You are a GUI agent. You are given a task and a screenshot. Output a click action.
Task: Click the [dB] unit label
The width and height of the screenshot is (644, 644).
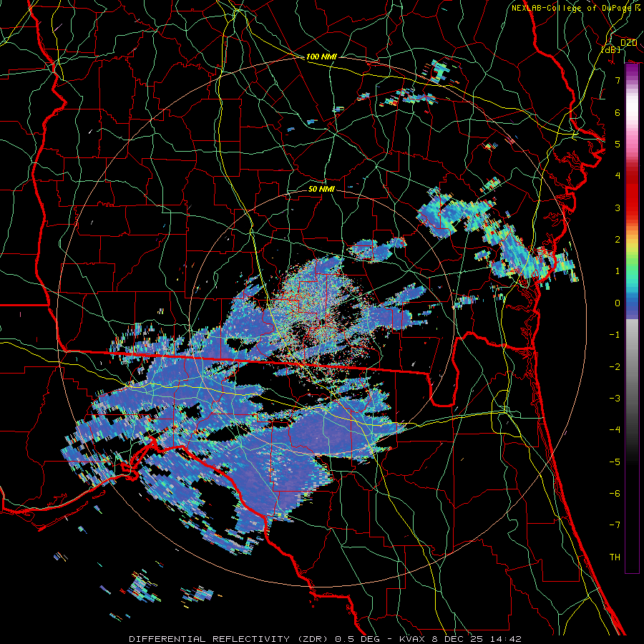[611, 49]
